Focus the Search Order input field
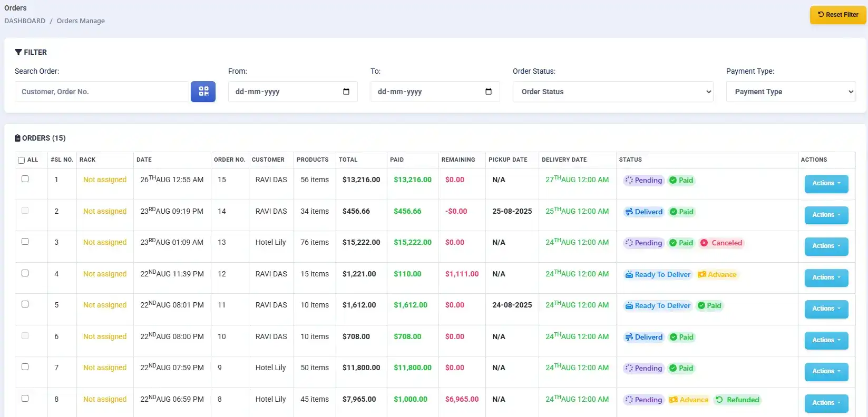The height and width of the screenshot is (417, 868). pyautogui.click(x=102, y=92)
